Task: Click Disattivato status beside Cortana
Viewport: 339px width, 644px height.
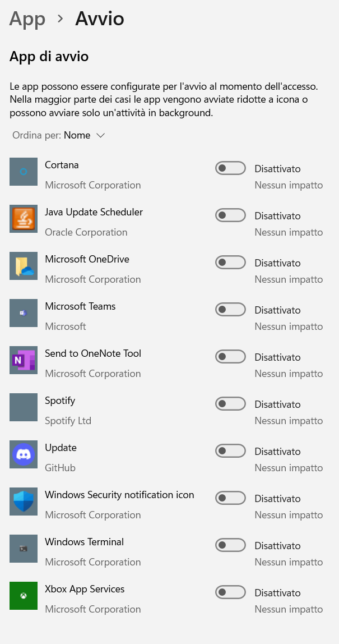Action: pos(277,169)
